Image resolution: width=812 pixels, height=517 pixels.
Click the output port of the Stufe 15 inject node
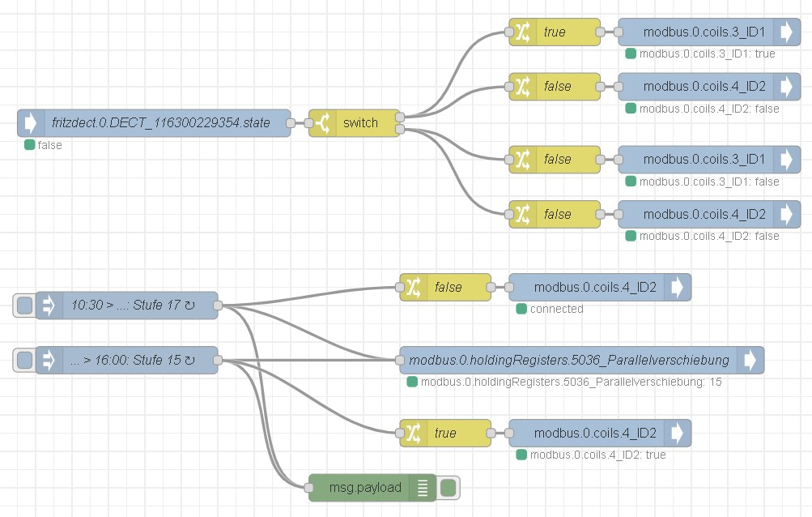[218, 360]
